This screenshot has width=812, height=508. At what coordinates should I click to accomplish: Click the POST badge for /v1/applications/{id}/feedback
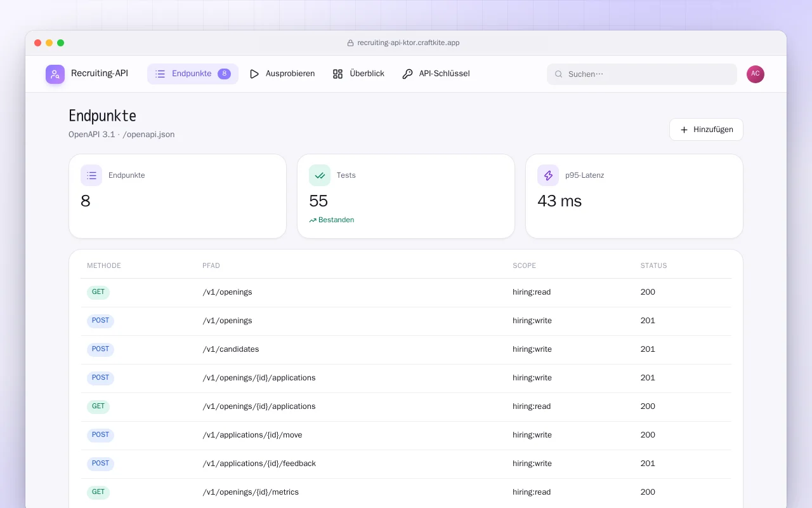pos(100,464)
